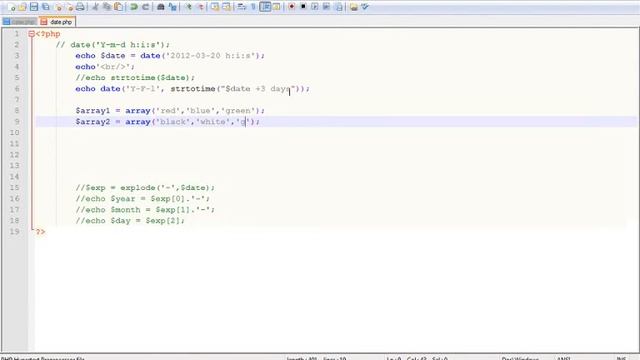Click the //$exp = explode comment line
Image resolution: width=640 pixels, height=360 pixels.
pos(145,188)
